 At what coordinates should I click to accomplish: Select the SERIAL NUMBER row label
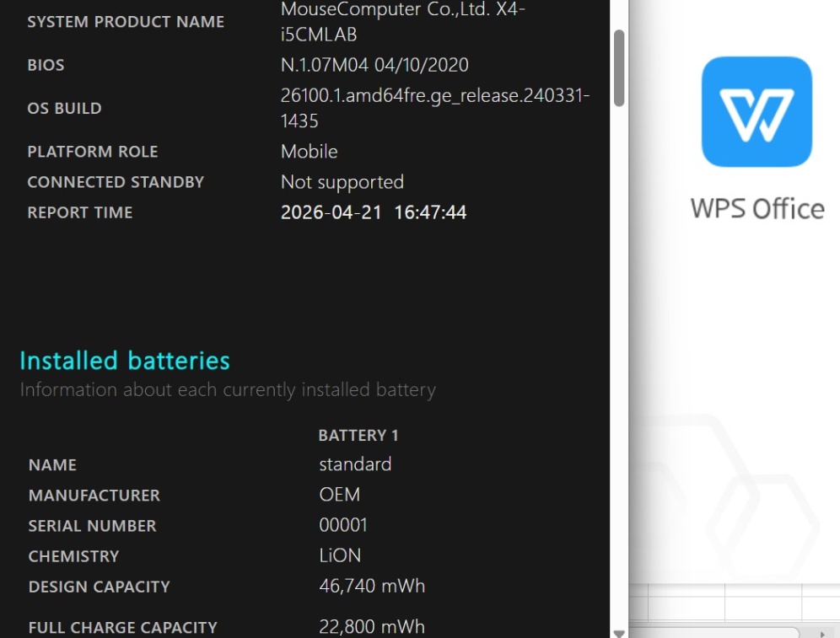click(x=92, y=526)
